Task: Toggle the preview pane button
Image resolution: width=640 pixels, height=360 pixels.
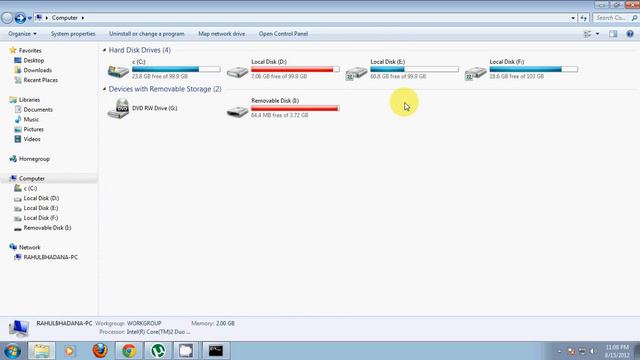Action: tap(613, 34)
